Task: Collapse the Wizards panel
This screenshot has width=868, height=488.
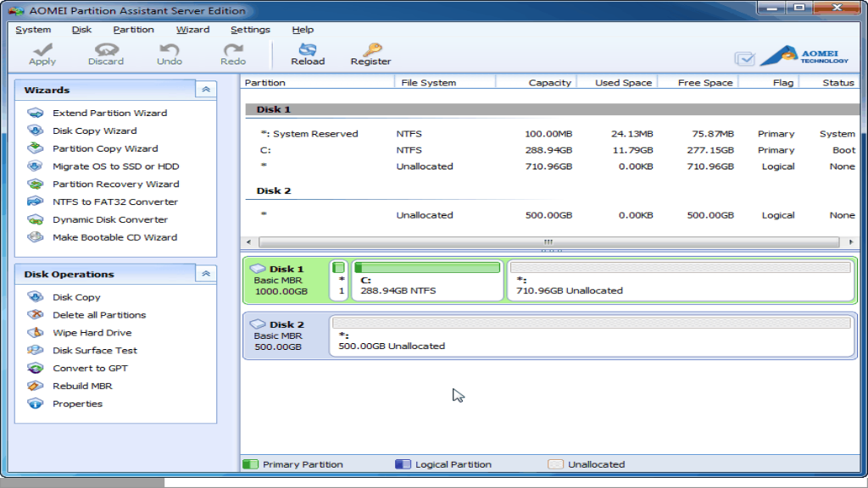Action: click(x=206, y=90)
